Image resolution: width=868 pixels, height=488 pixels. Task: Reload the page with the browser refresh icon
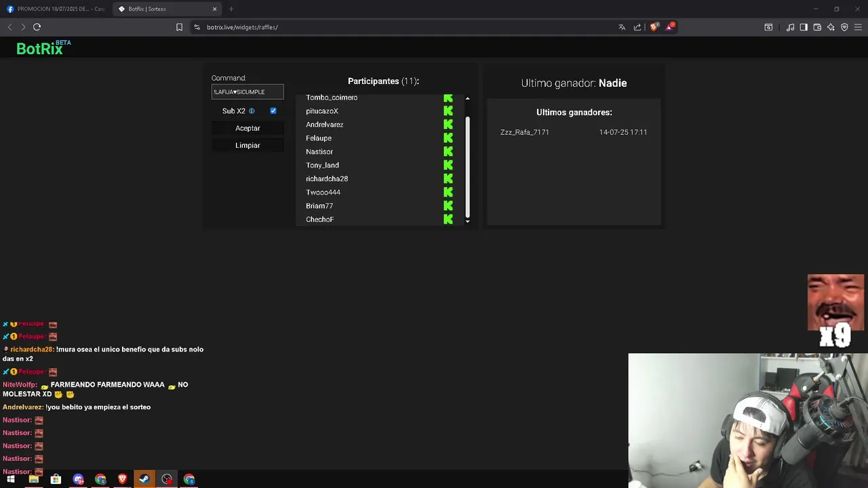37,27
